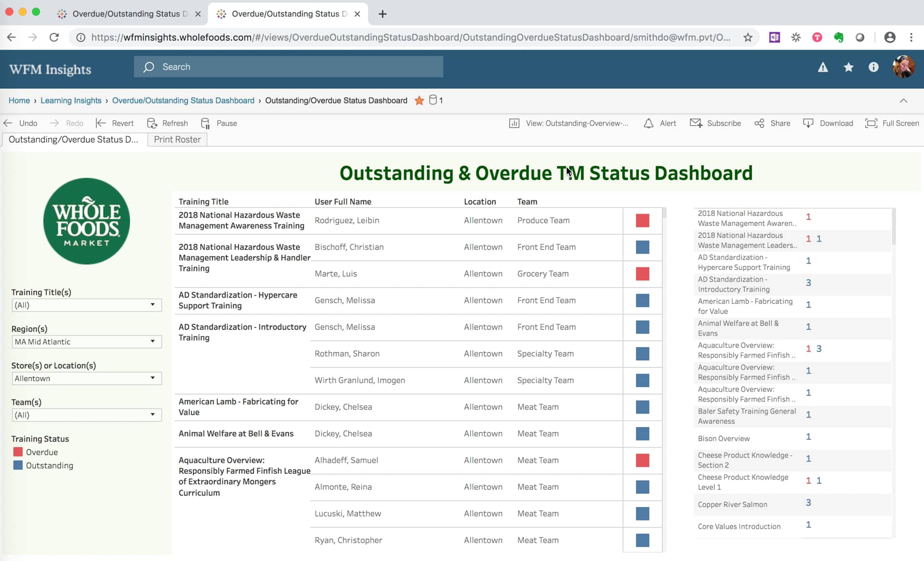Select the Redo icon

pos(54,123)
